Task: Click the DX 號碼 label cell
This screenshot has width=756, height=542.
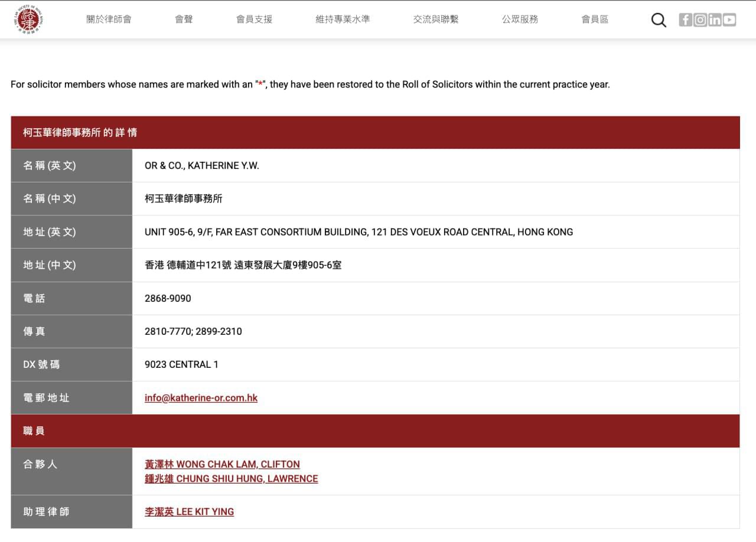Action: (71, 364)
